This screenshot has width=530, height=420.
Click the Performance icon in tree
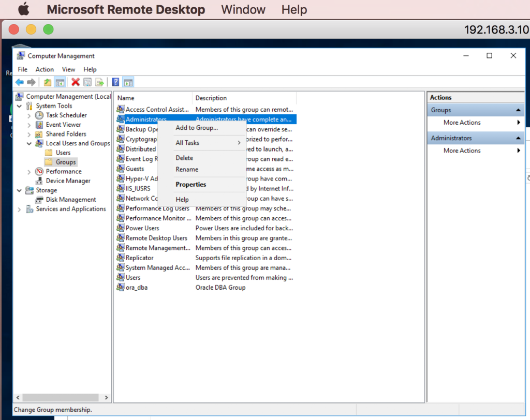39,171
